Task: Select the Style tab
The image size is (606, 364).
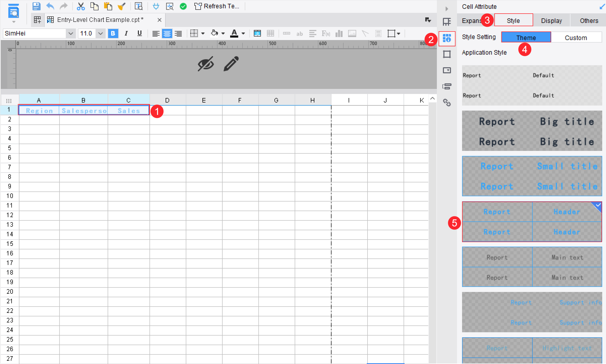Action: [x=513, y=21]
